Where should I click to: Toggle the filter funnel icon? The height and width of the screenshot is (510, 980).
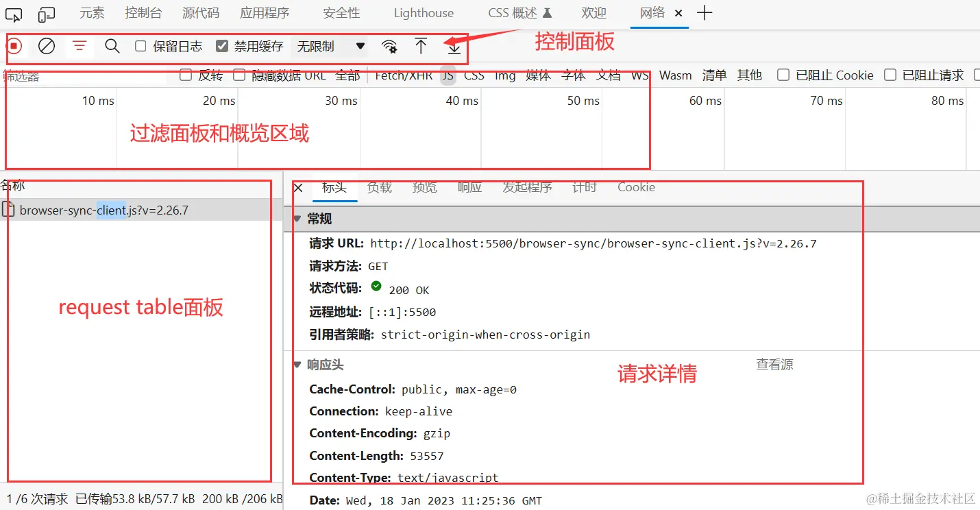[79, 46]
